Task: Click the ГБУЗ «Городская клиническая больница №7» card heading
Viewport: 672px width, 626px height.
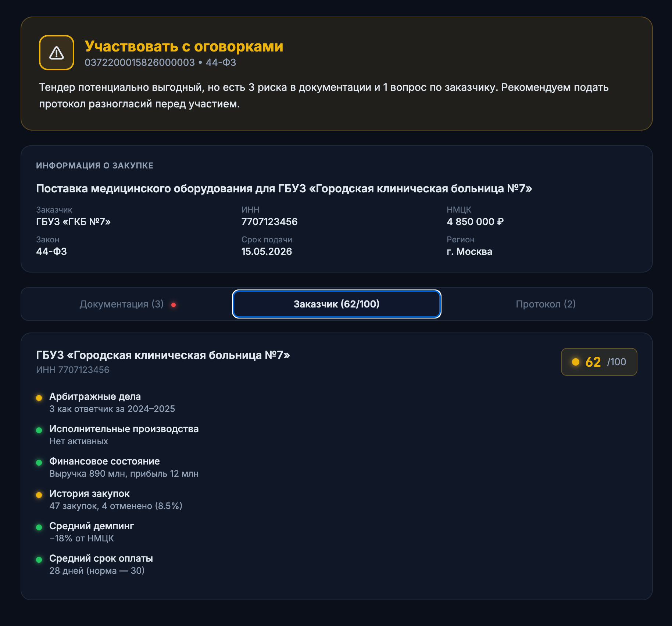Action: pyautogui.click(x=163, y=355)
